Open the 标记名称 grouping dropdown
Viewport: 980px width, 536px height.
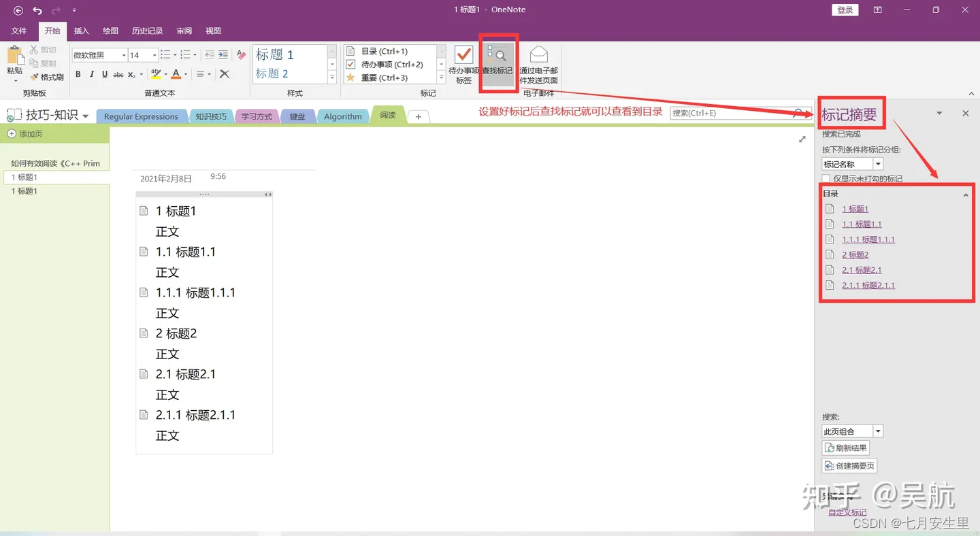(877, 163)
